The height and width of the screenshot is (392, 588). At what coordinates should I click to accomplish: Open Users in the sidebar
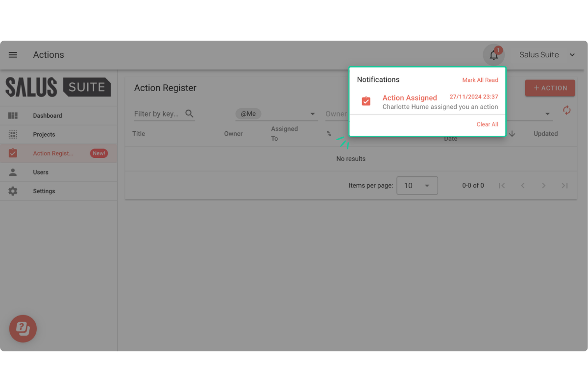coord(41,172)
